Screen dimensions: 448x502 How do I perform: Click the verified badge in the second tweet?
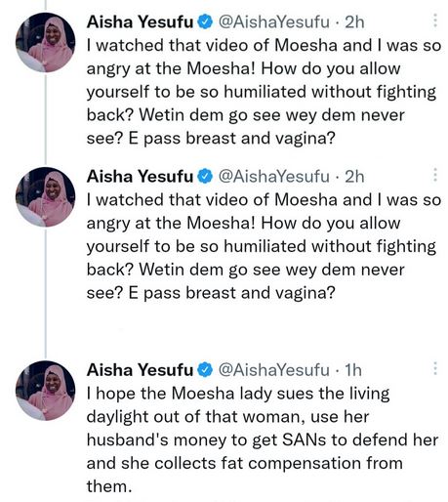tap(205, 177)
